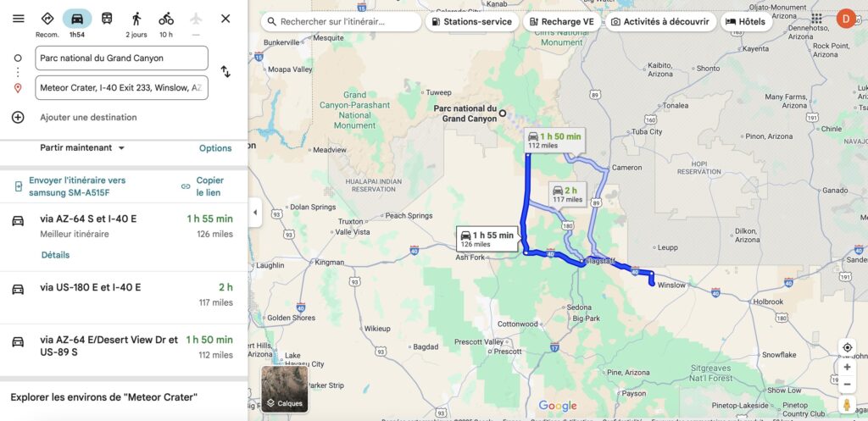Select walking mode icon
Viewport: 868px width, 421px height.
coord(136,19)
